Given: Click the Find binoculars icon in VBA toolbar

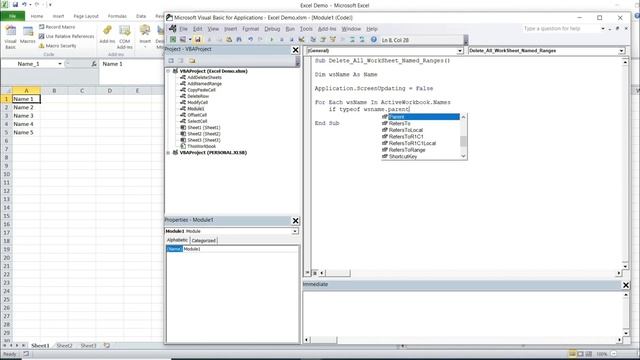Looking at the screenshot, I should click(239, 40).
